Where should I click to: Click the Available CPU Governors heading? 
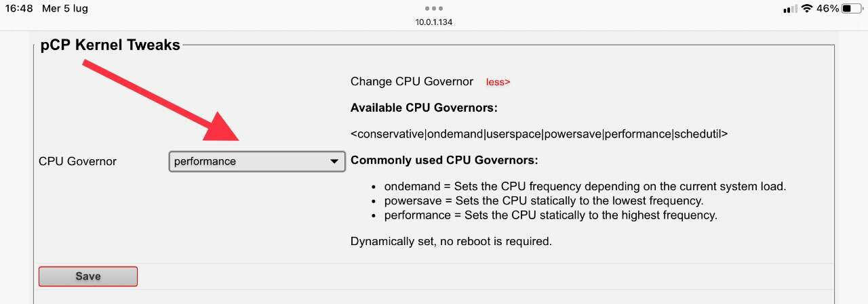424,108
